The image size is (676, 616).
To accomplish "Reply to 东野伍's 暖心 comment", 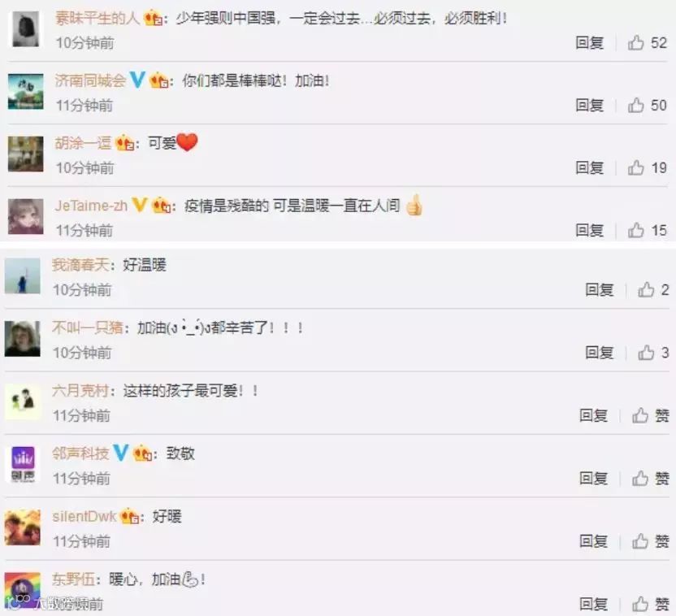I will pyautogui.click(x=593, y=604).
